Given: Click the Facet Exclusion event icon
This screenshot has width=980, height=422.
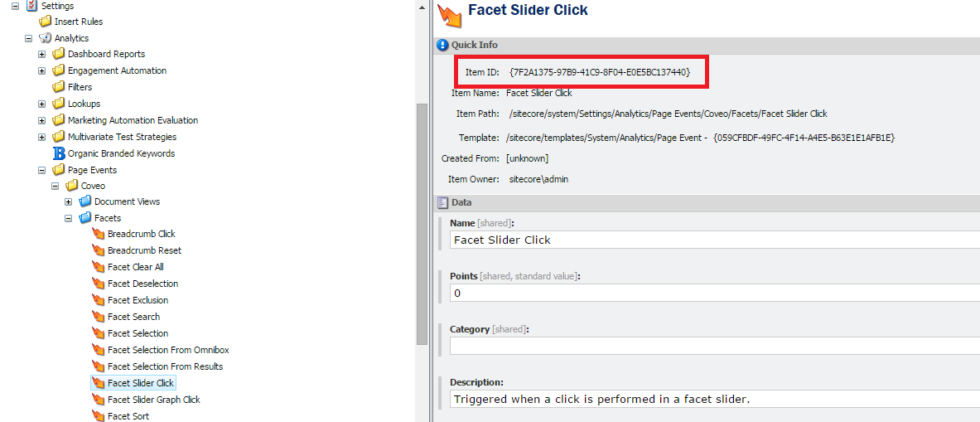Looking at the screenshot, I should tap(98, 300).
